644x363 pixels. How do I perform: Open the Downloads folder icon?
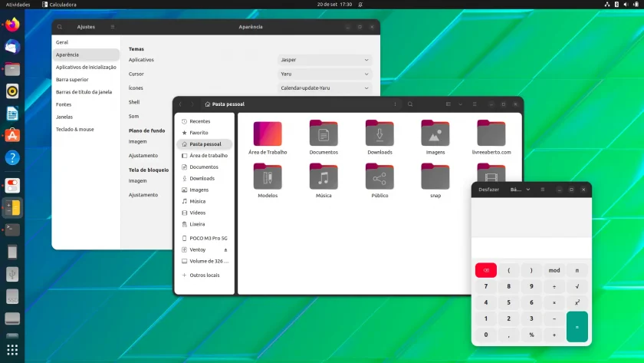pyautogui.click(x=379, y=134)
